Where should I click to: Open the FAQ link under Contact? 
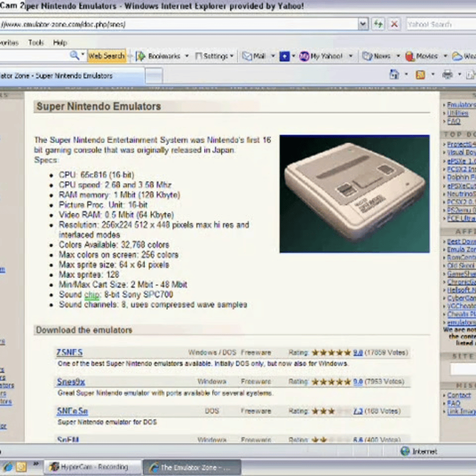(454, 404)
